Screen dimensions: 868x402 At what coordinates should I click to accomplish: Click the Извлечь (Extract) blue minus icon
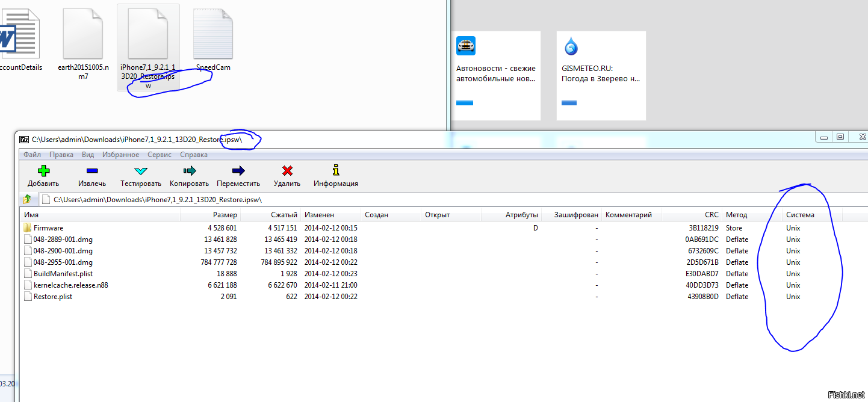(92, 171)
